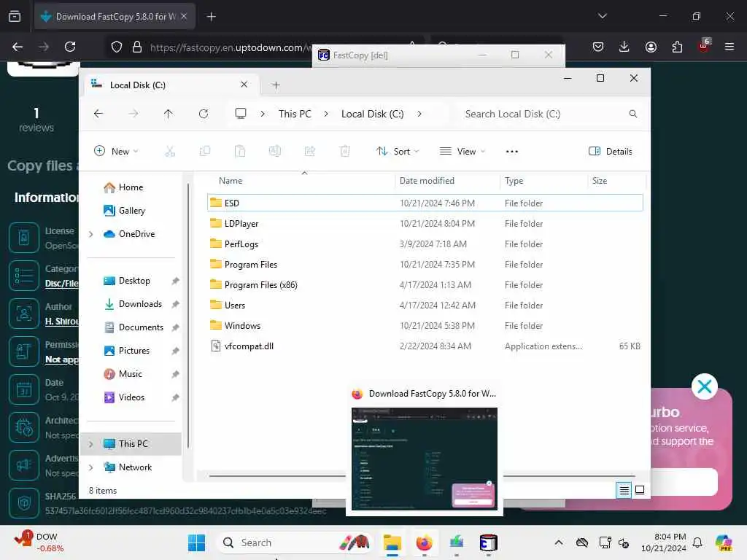Screen dimensions: 747x560
Task: Expand the This PC tree node
Action: point(91,444)
